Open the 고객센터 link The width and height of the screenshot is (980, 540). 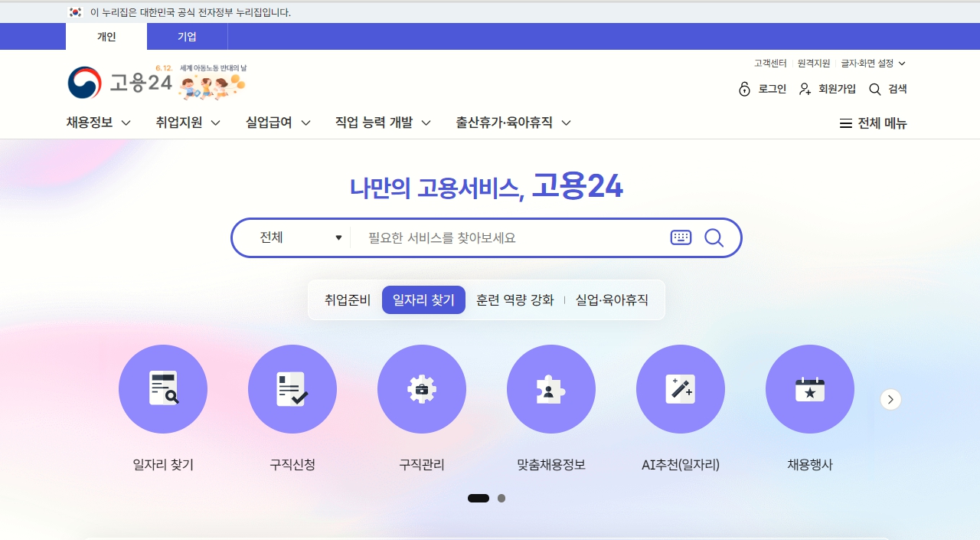pyautogui.click(x=770, y=64)
